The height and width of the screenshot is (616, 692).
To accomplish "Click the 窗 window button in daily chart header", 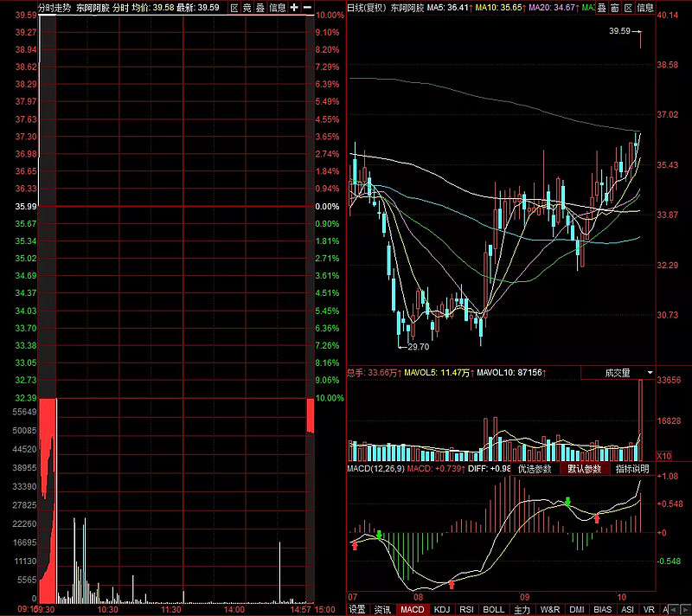I will point(615,8).
